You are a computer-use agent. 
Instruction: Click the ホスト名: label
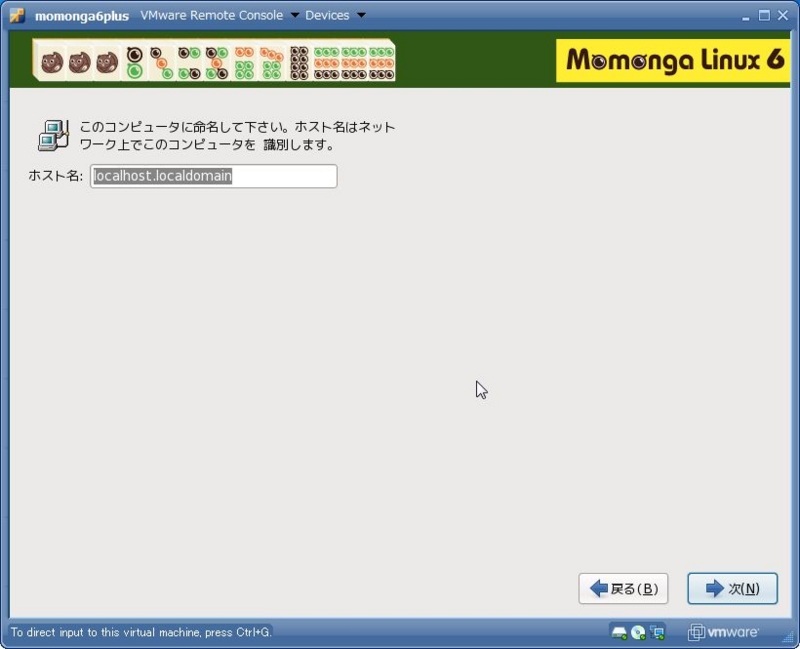coord(56,176)
